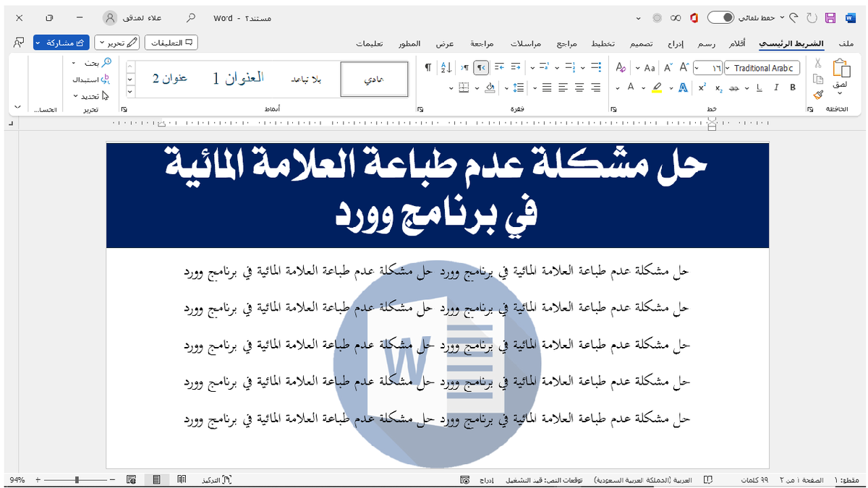Open the Design (تصميم) tab
This screenshot has width=868, height=488.
(641, 43)
